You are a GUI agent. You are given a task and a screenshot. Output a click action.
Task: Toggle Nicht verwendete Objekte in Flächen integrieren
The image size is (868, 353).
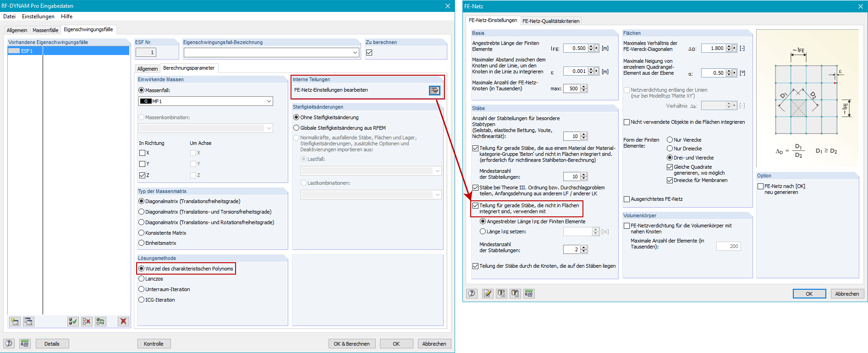pyautogui.click(x=627, y=122)
